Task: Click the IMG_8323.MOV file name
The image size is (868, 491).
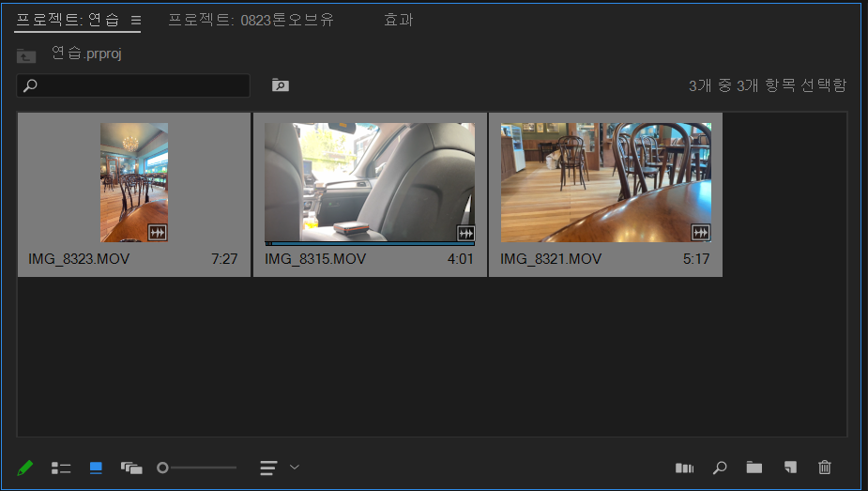Action: 79,259
